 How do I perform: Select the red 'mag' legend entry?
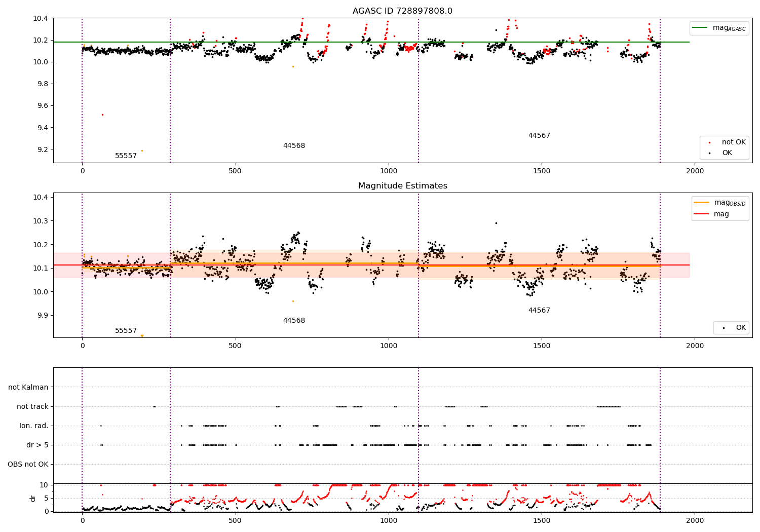[x=711, y=214]
